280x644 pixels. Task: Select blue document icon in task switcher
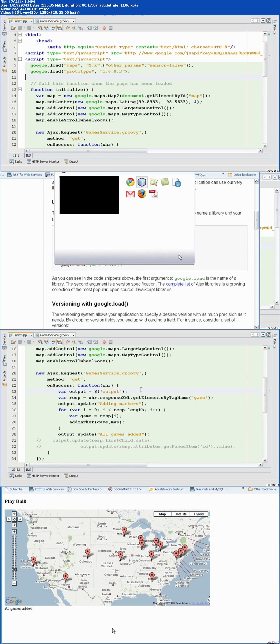[x=176, y=183]
